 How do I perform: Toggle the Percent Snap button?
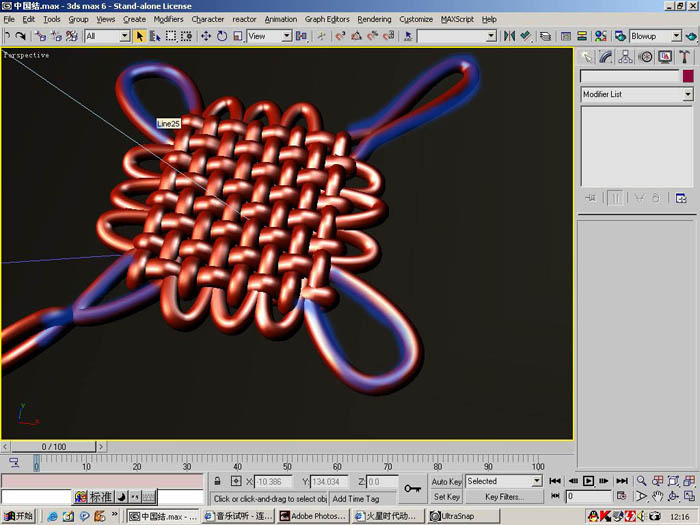click(372, 36)
